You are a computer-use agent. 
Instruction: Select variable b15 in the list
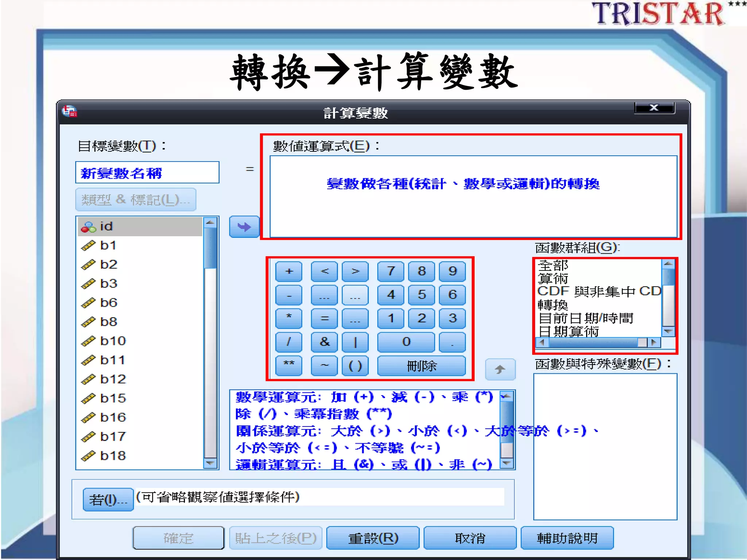click(140, 398)
